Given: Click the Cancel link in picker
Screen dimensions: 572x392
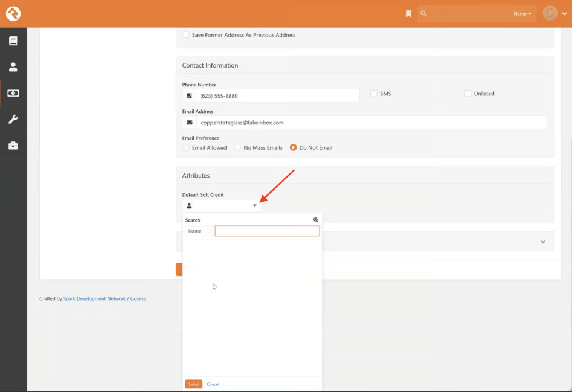Looking at the screenshot, I should (x=213, y=384).
